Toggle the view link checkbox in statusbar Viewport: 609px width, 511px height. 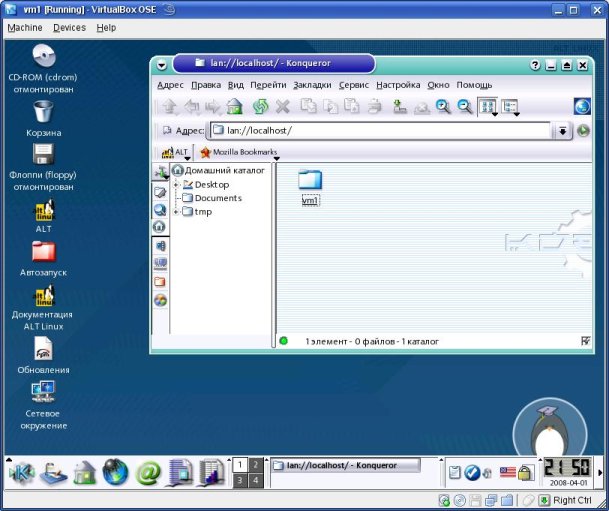point(585,341)
